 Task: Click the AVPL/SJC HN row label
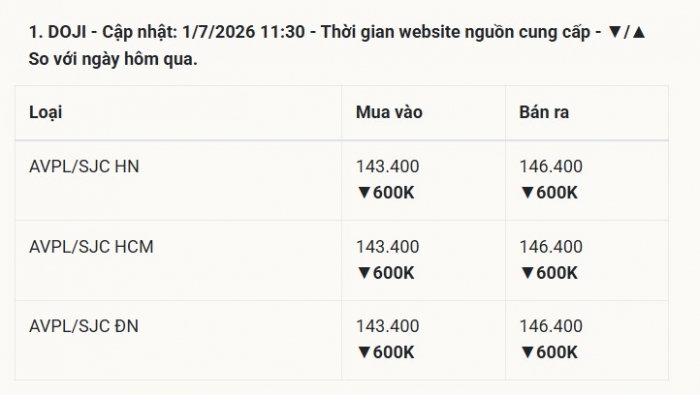pyautogui.click(x=84, y=166)
